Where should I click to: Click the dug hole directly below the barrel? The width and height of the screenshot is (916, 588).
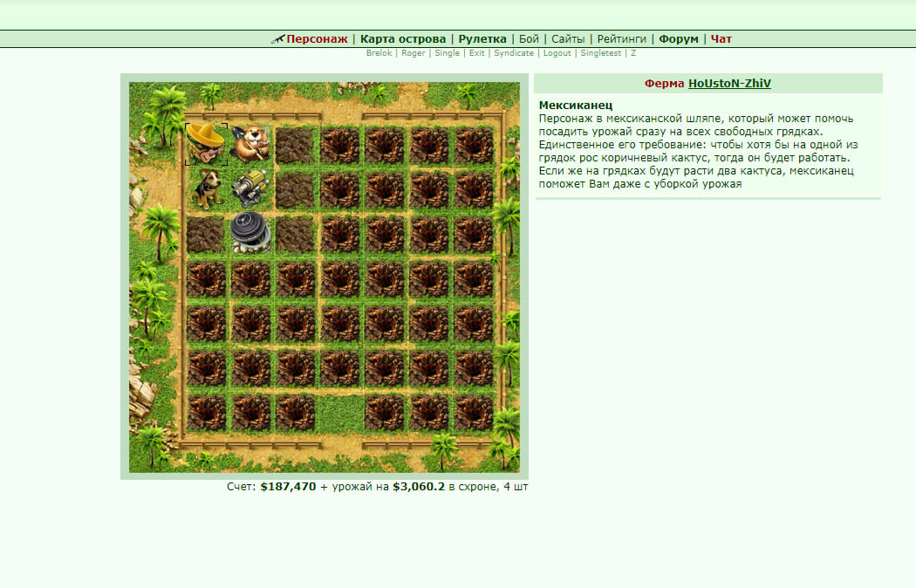pyautogui.click(x=250, y=278)
